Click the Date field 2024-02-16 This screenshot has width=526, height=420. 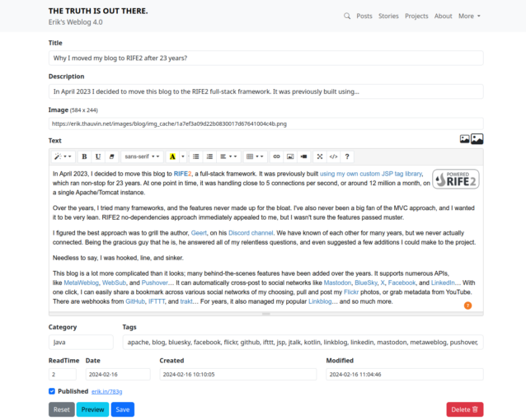pyautogui.click(x=118, y=375)
